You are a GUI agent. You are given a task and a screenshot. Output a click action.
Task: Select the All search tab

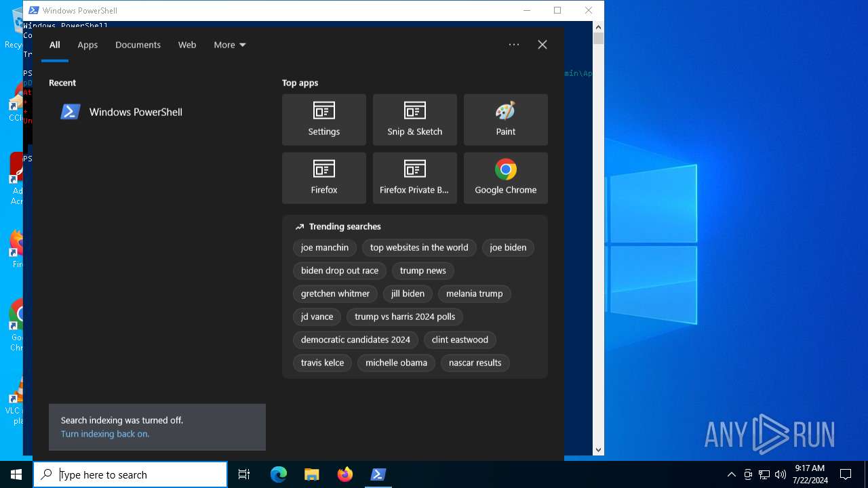pos(55,45)
